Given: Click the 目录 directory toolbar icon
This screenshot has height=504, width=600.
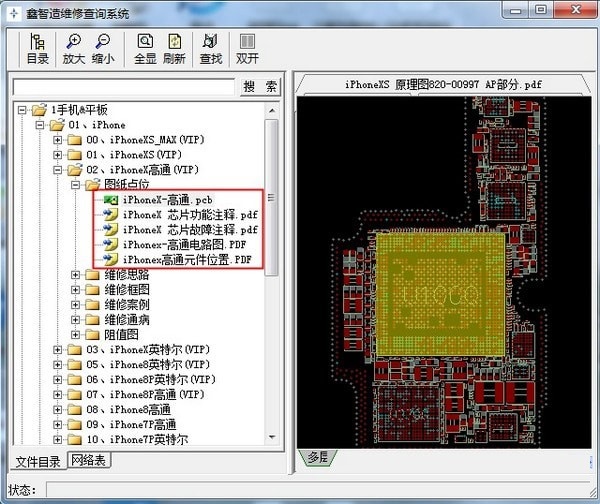Looking at the screenshot, I should (x=38, y=49).
